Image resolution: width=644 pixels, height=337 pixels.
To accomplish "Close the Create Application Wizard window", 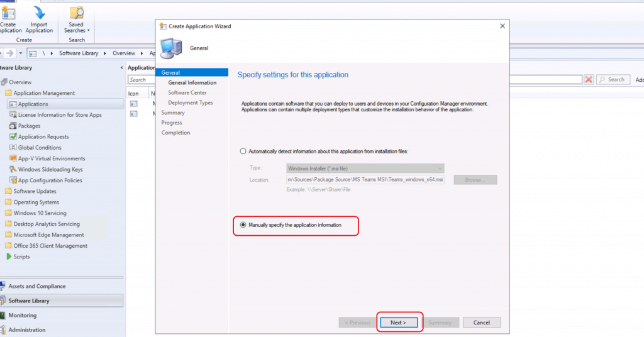I will (502, 26).
